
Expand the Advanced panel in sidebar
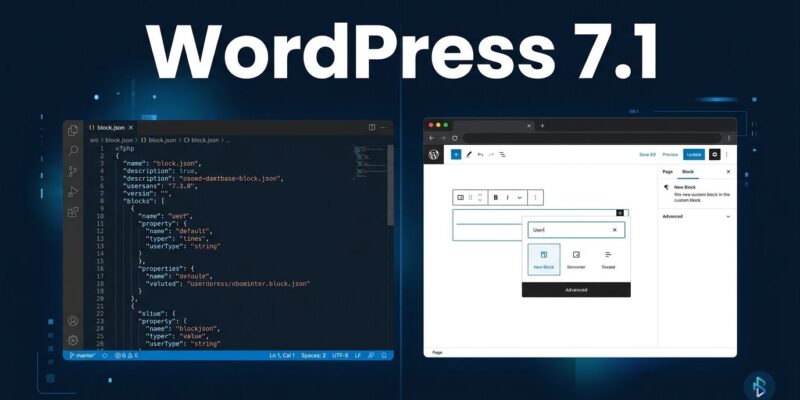click(696, 216)
